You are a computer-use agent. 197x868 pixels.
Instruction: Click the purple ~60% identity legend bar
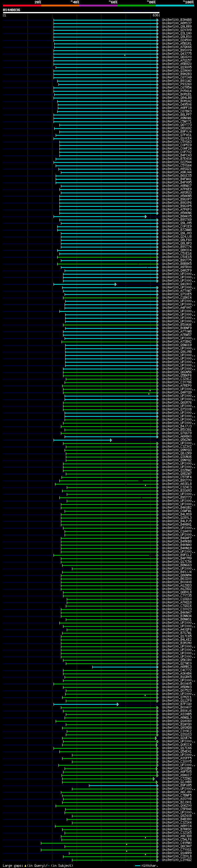click(99, 6)
